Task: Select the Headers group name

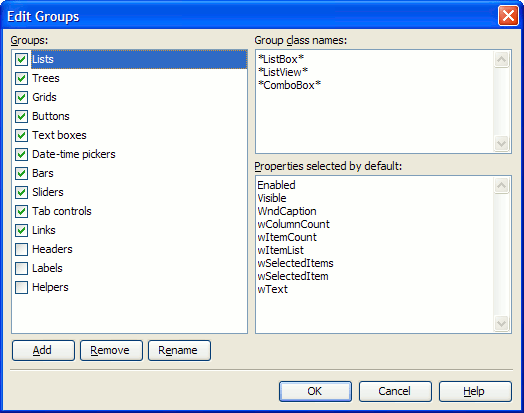Action: 52,249
